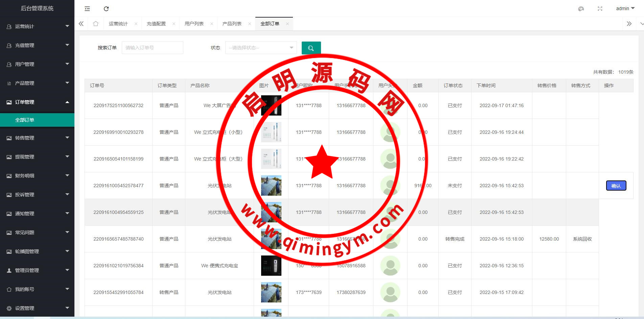Open the theme palette icon

click(581, 9)
